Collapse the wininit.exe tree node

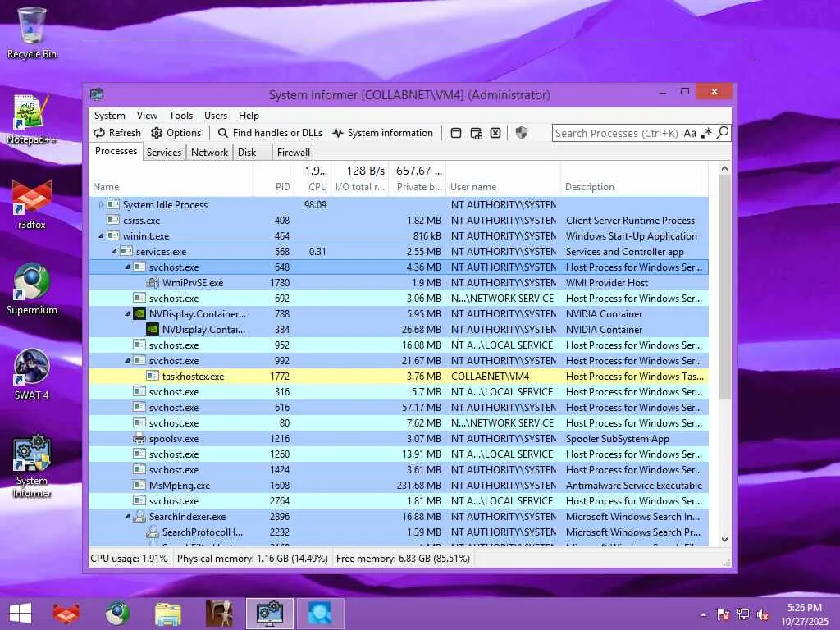pos(101,235)
